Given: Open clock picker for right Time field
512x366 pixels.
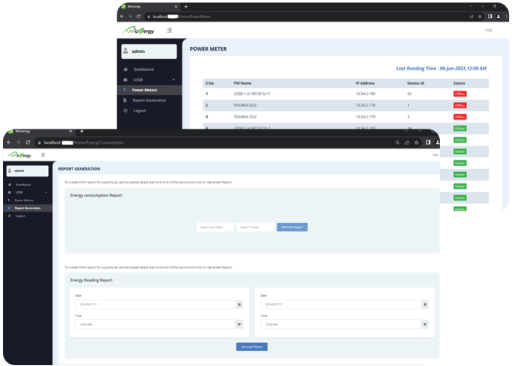Looking at the screenshot, I should point(425,324).
